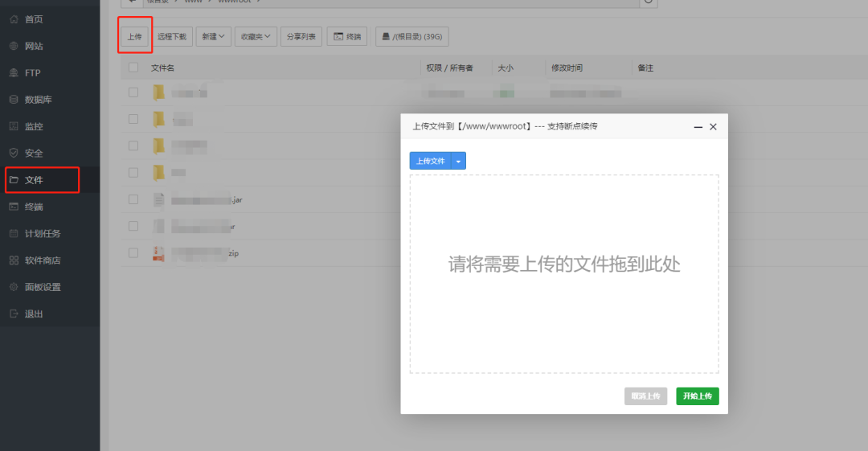
Task: Click the 文件 folder icon in sidebar
Action: 14,180
